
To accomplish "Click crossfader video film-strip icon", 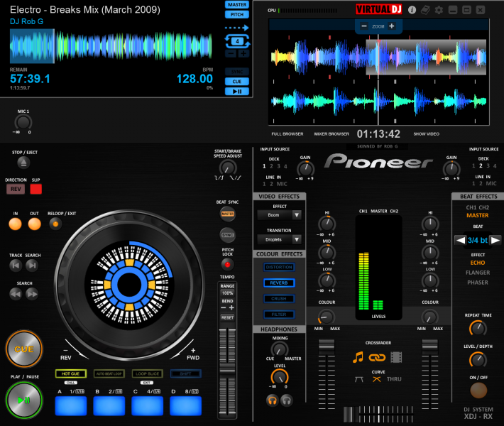I will point(396,357).
